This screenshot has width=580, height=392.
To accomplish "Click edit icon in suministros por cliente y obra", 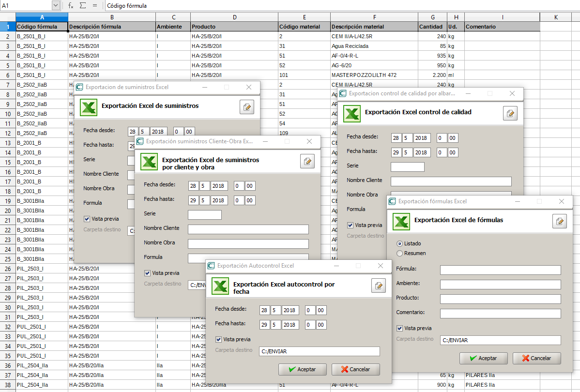I will coord(307,162).
